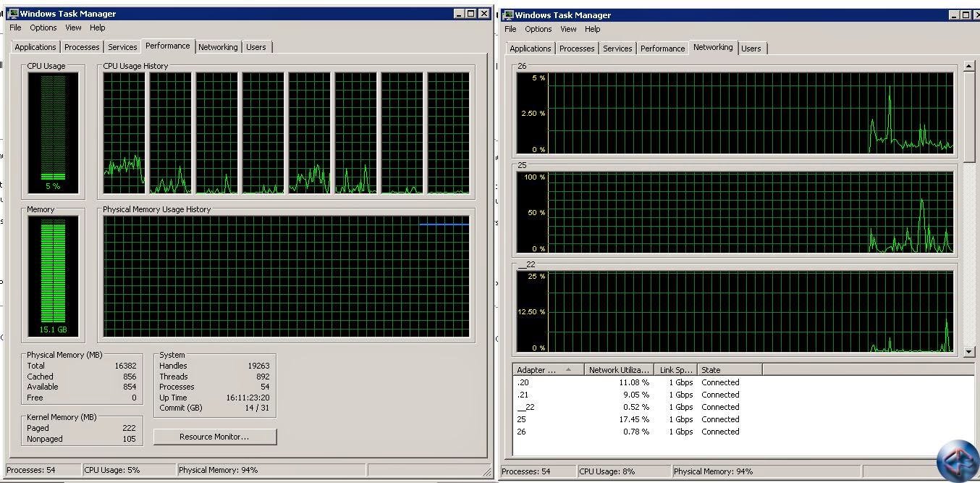This screenshot has width=980, height=483.
Task: Switch to Users tab in right window
Action: click(751, 49)
